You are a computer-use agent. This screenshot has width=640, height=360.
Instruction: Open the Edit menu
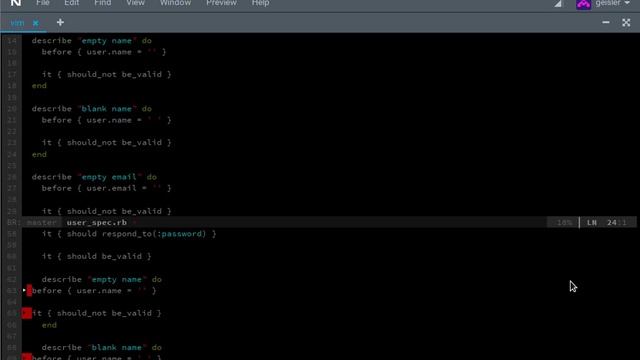tap(71, 3)
